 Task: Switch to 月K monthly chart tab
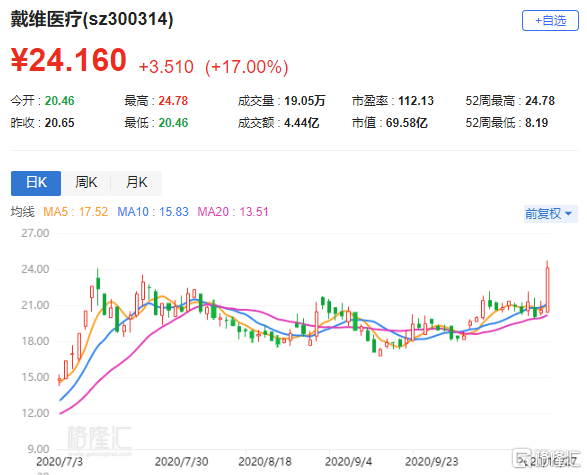137,183
